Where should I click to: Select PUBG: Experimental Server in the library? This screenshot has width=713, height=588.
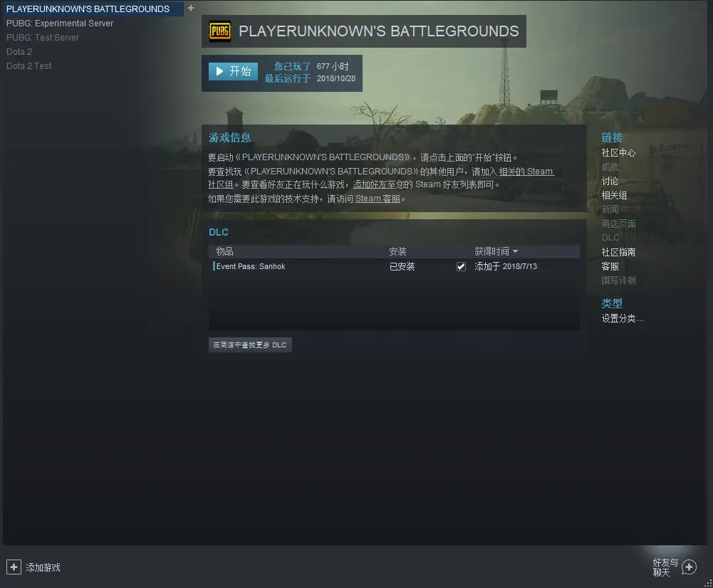pyautogui.click(x=60, y=23)
